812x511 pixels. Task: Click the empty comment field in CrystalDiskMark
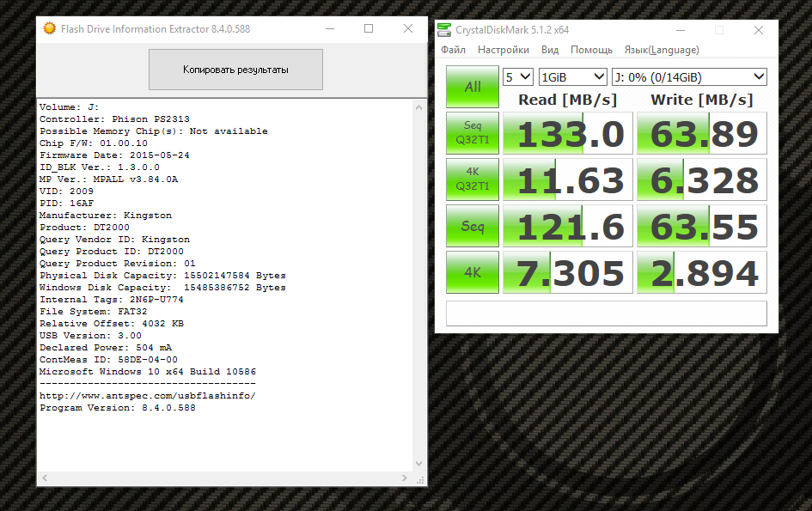click(x=607, y=313)
